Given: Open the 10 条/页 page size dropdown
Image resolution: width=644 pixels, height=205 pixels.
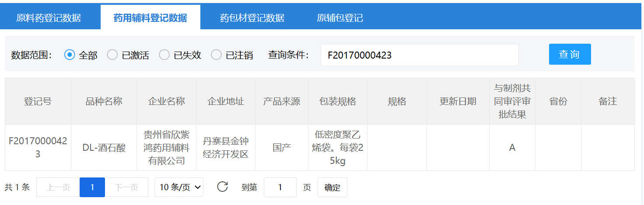Looking at the screenshot, I should [179, 187].
